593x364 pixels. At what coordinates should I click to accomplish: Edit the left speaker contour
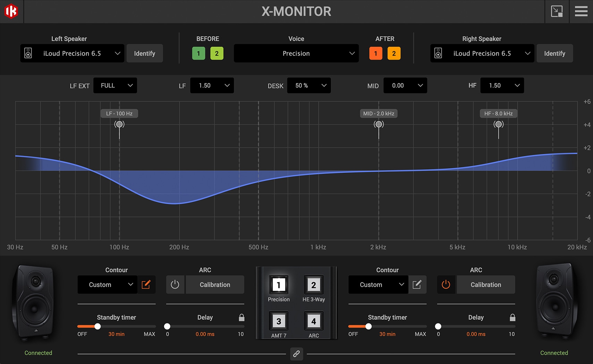tap(146, 285)
